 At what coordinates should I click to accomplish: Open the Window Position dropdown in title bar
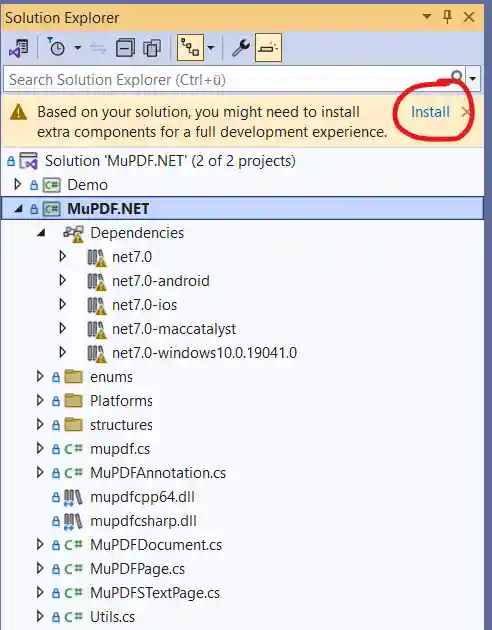point(427,16)
